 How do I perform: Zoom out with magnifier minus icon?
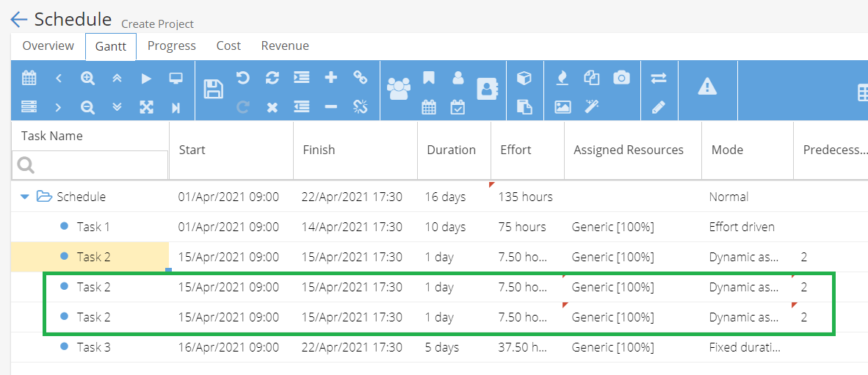[87, 107]
